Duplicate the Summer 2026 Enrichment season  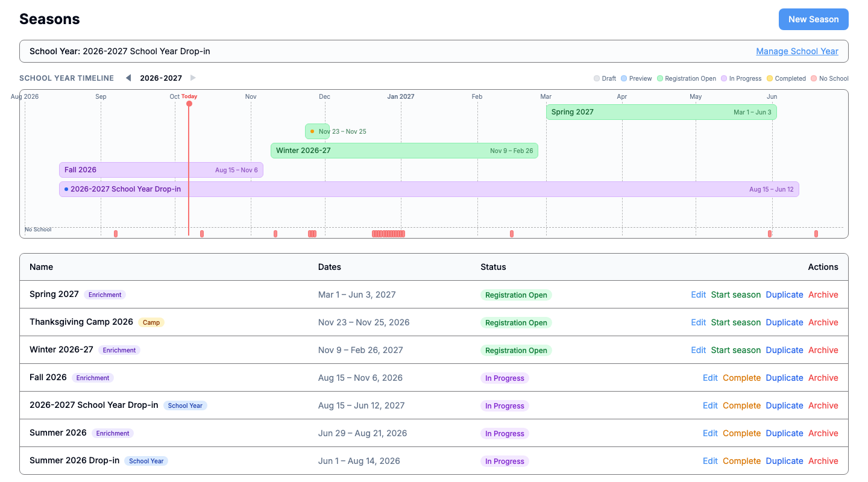(784, 433)
